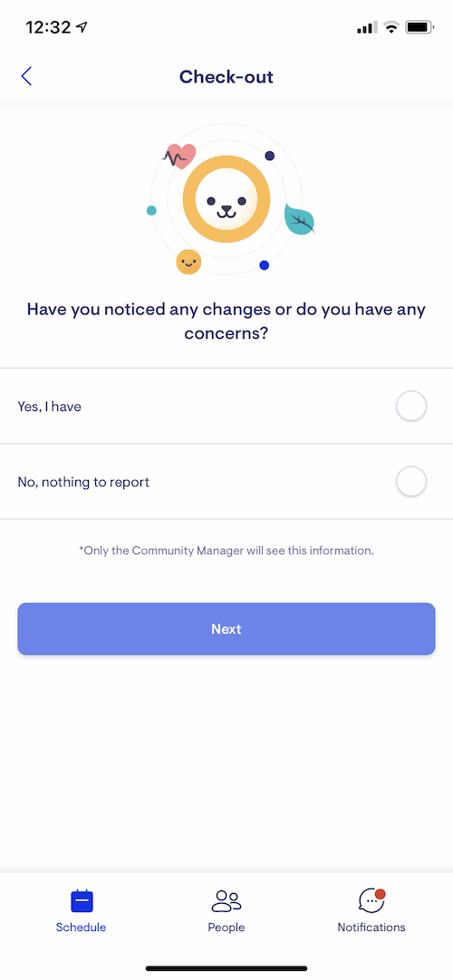Tap the battery icon in status bar
This screenshot has width=453, height=980.
tap(419, 27)
